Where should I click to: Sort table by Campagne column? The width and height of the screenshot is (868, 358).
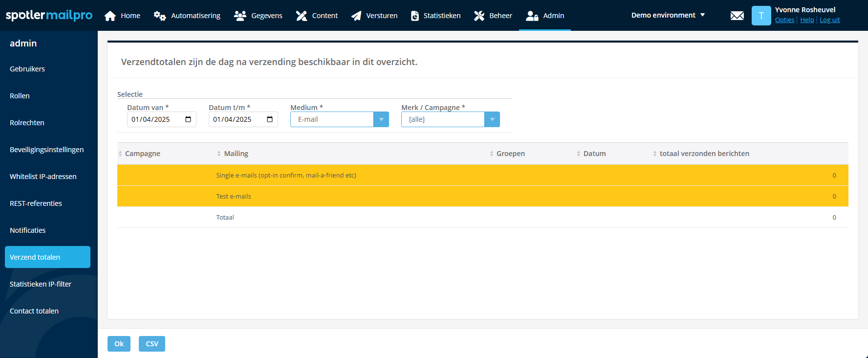142,154
